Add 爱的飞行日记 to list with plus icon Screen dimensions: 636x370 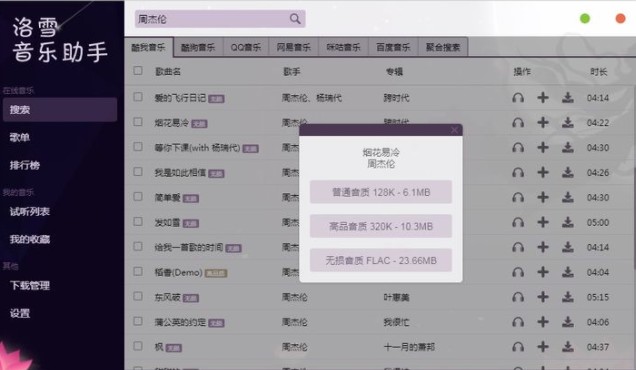[543, 97]
